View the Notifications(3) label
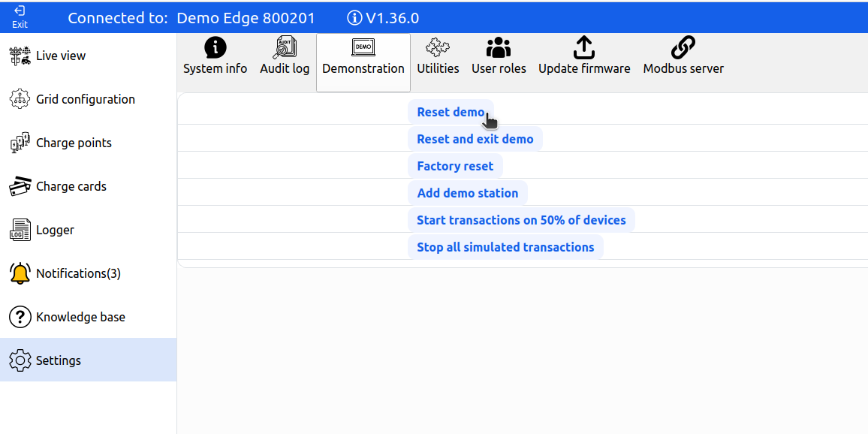Screen dimensions: 868x434 coord(78,273)
